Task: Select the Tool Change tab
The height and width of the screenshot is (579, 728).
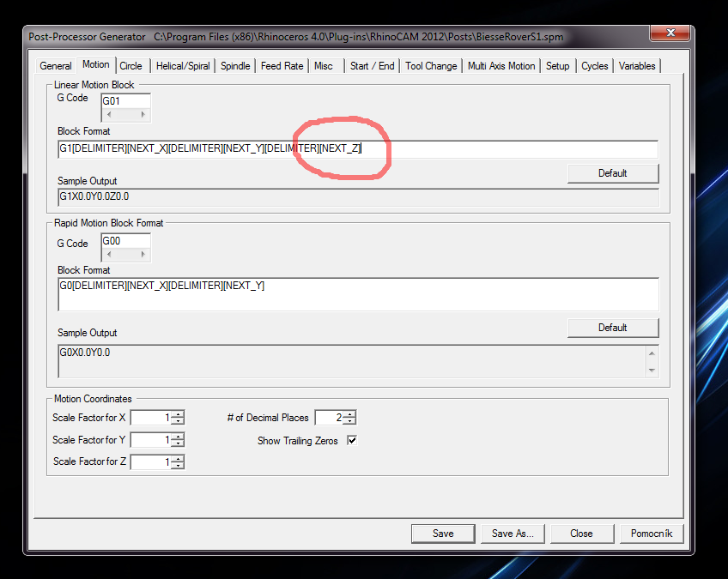Action: pyautogui.click(x=431, y=66)
